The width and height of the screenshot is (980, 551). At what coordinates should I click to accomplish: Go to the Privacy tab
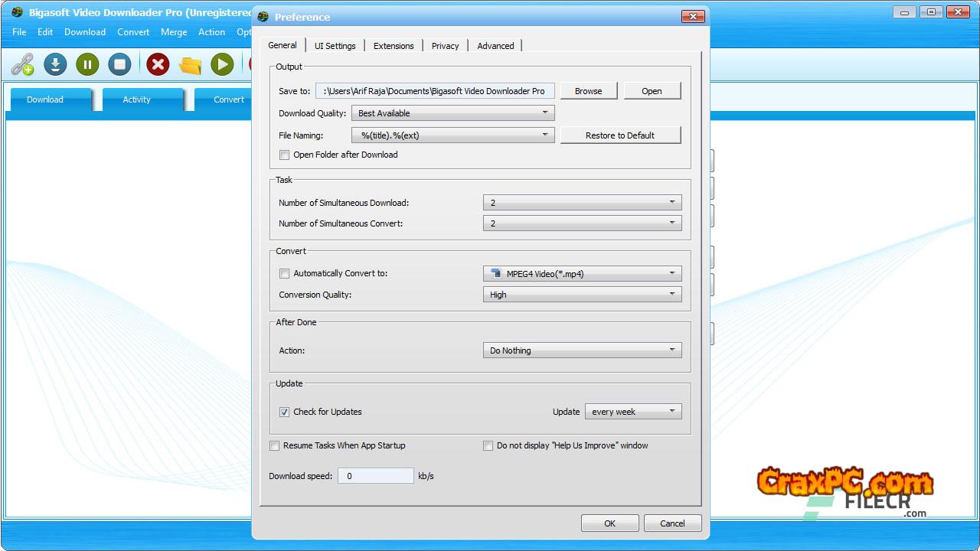[445, 46]
